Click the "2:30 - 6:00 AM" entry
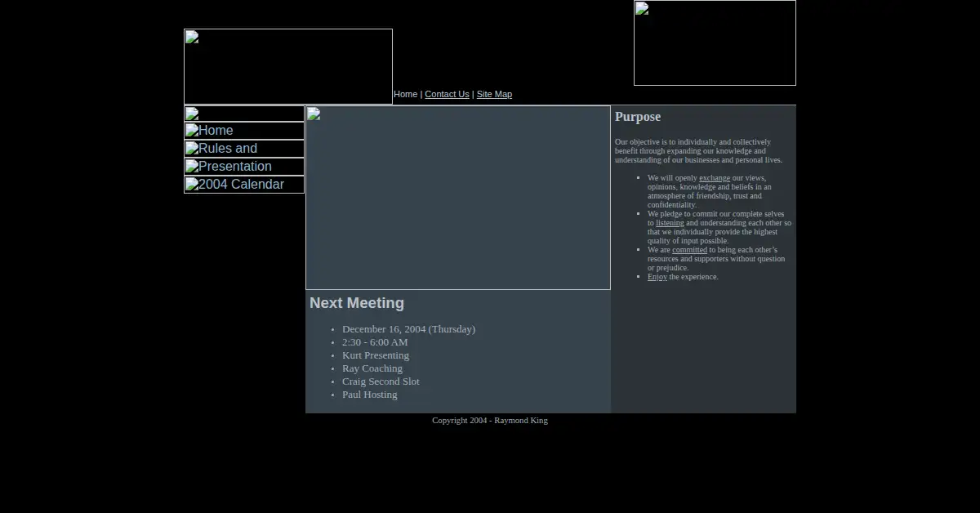This screenshot has width=980, height=513. click(x=375, y=342)
